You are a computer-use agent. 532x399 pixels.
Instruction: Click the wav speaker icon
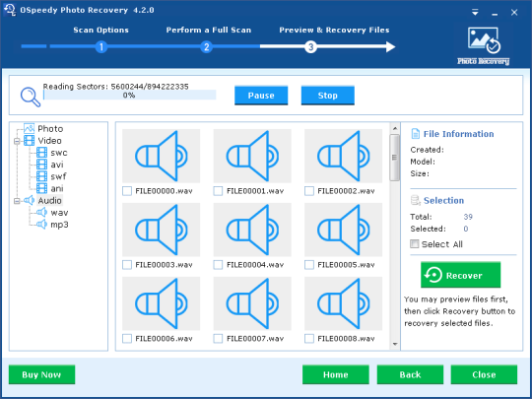pos(41,213)
